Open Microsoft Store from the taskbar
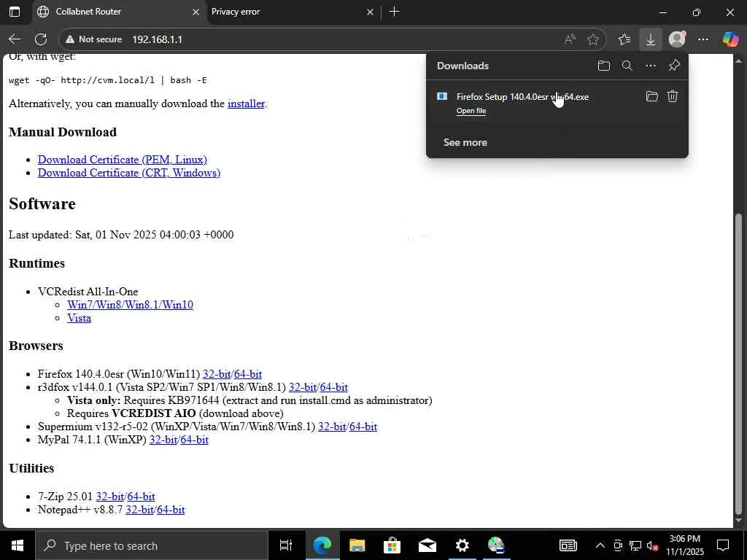 392,545
